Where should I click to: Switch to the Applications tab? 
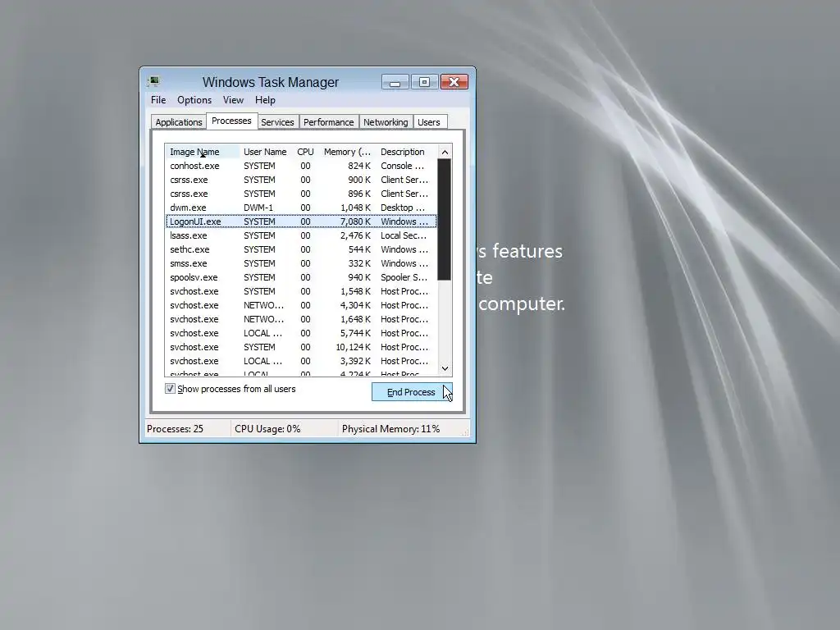pyautogui.click(x=178, y=122)
